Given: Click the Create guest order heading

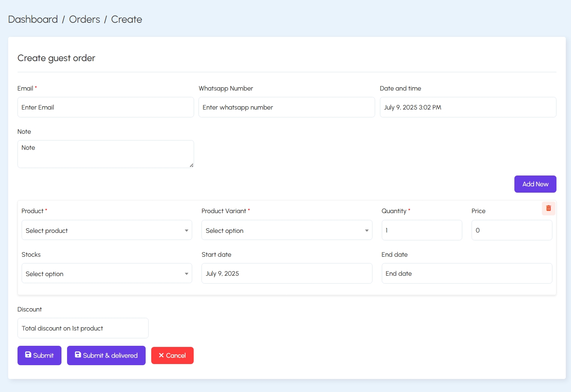Looking at the screenshot, I should pyautogui.click(x=56, y=58).
